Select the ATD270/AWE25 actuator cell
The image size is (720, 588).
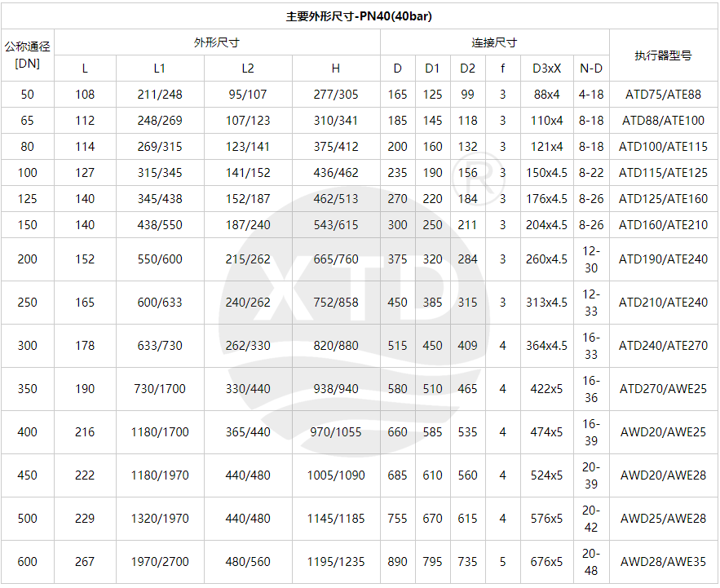[663, 389]
